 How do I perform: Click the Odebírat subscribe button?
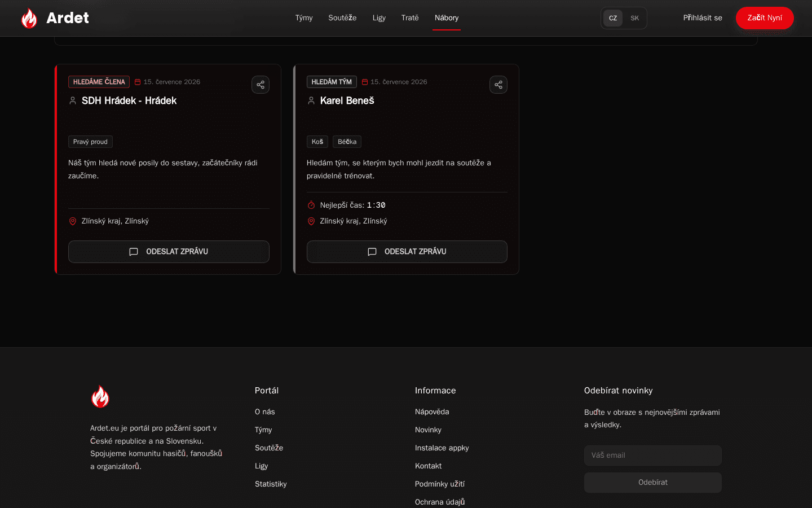[x=653, y=483]
